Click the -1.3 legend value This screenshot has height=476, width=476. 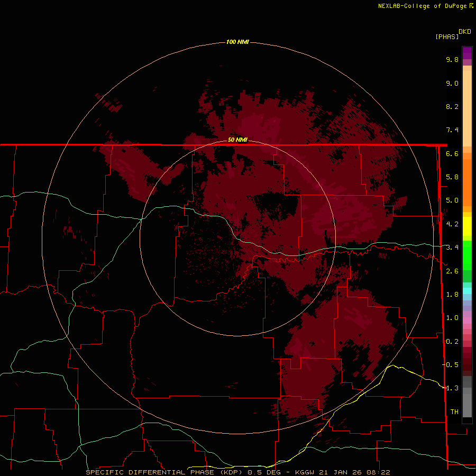click(x=450, y=388)
